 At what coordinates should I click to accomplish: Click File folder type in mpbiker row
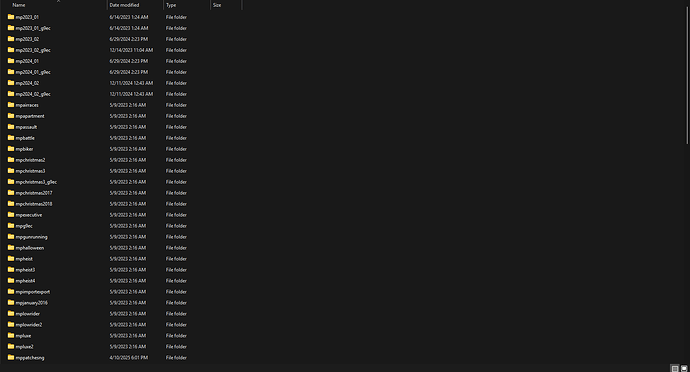(176, 149)
